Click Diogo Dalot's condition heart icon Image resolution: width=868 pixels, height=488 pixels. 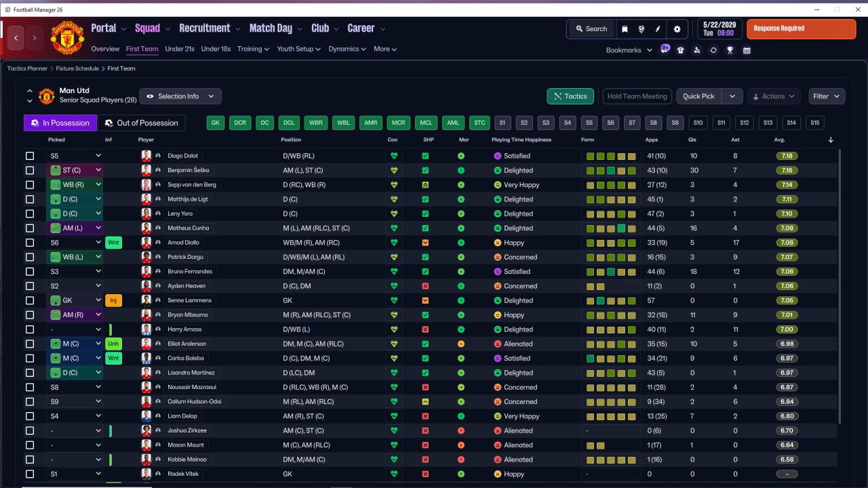coord(393,156)
